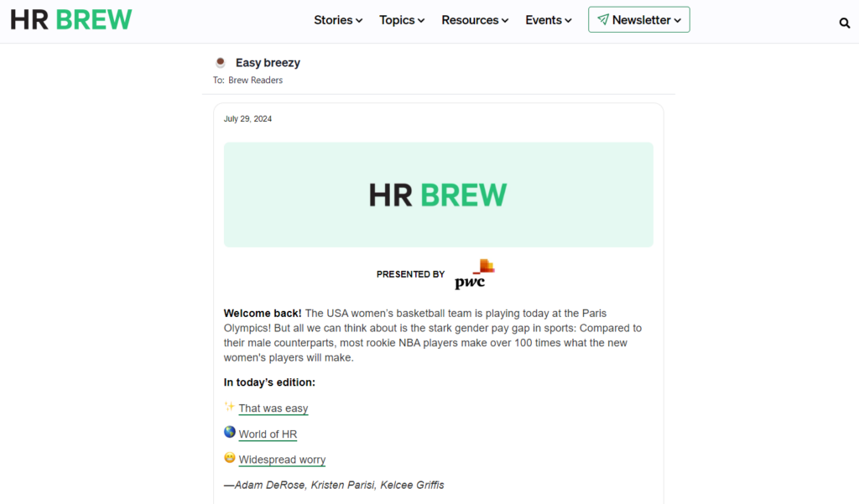Viewport: 859px width, 504px height.
Task: Click the In today's edition heading
Action: coord(269,382)
